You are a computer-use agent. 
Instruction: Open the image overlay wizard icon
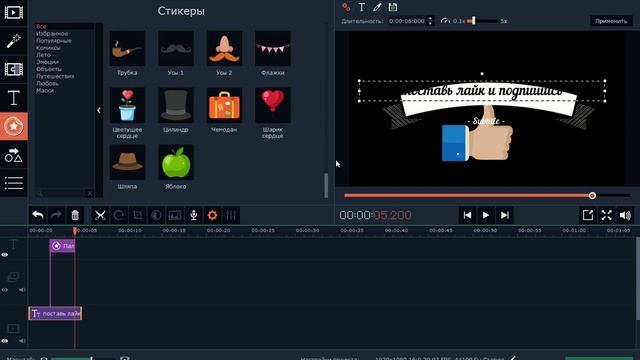175,215
